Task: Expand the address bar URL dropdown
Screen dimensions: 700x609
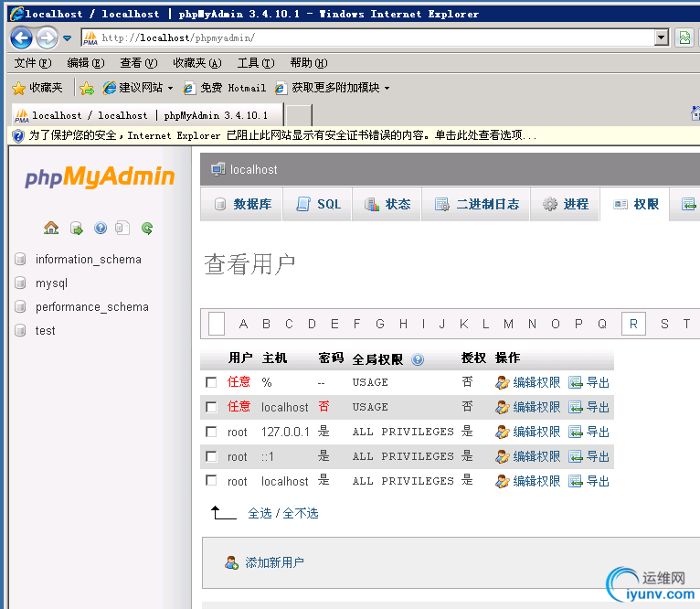Action: click(661, 38)
